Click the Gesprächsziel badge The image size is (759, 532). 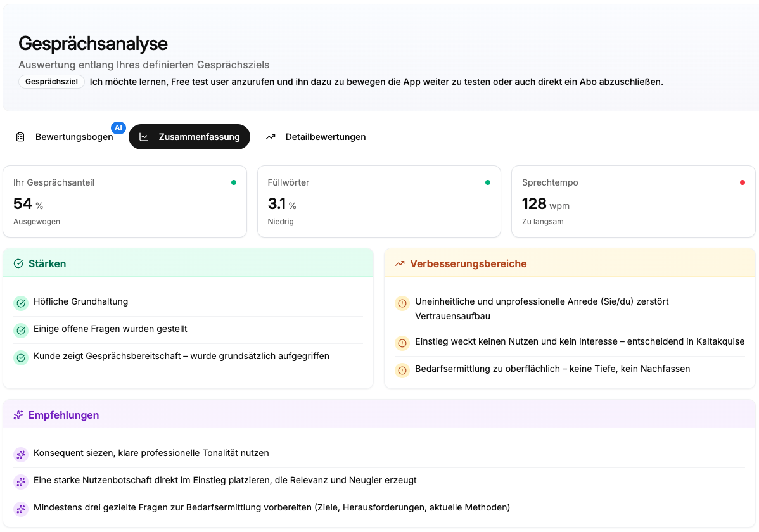click(51, 82)
